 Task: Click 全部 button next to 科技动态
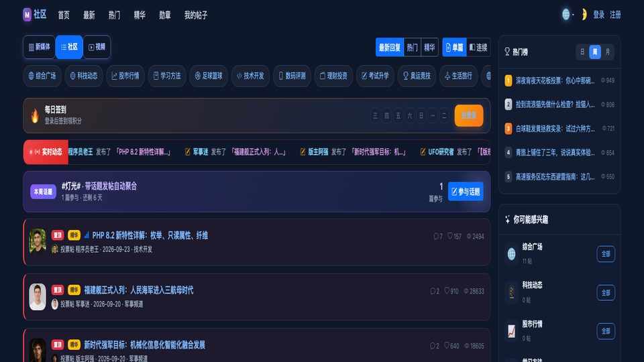pyautogui.click(x=606, y=293)
